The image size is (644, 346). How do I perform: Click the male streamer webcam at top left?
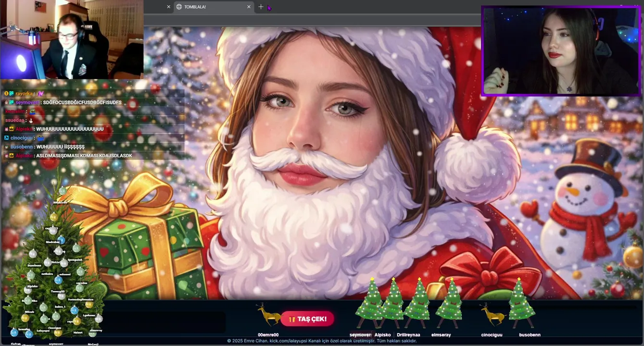(72, 39)
